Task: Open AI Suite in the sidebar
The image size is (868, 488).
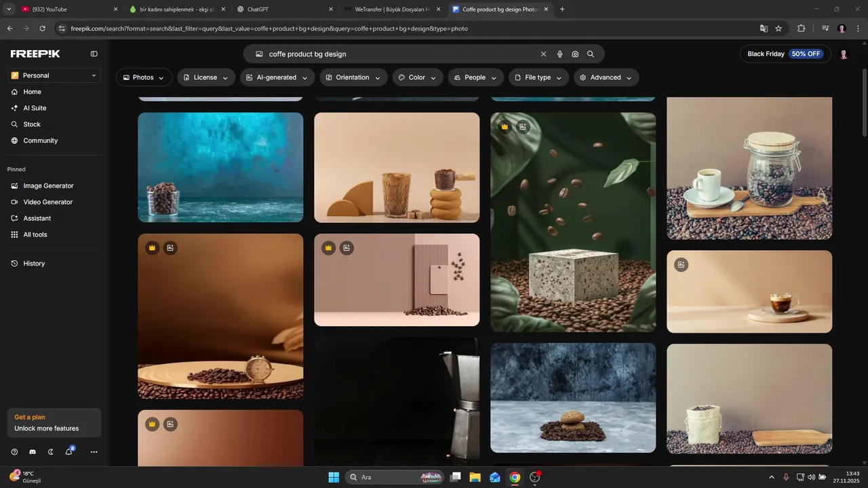Action: point(35,108)
